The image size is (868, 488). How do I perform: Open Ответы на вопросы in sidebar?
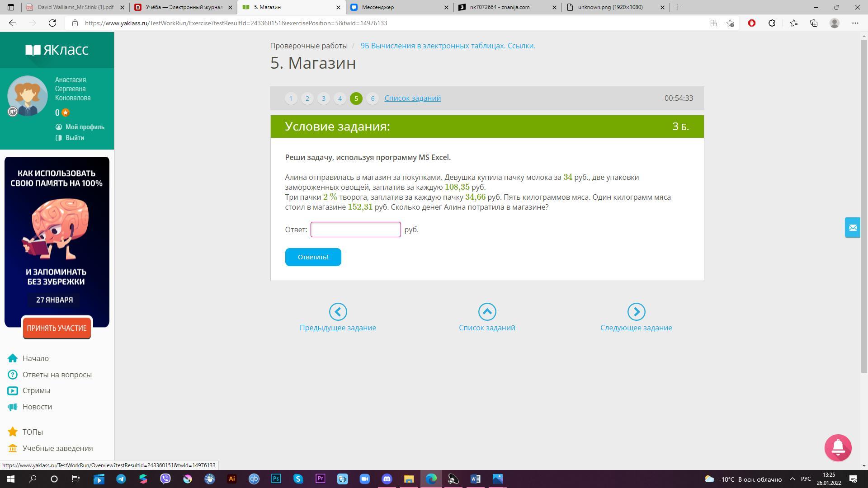57,375
